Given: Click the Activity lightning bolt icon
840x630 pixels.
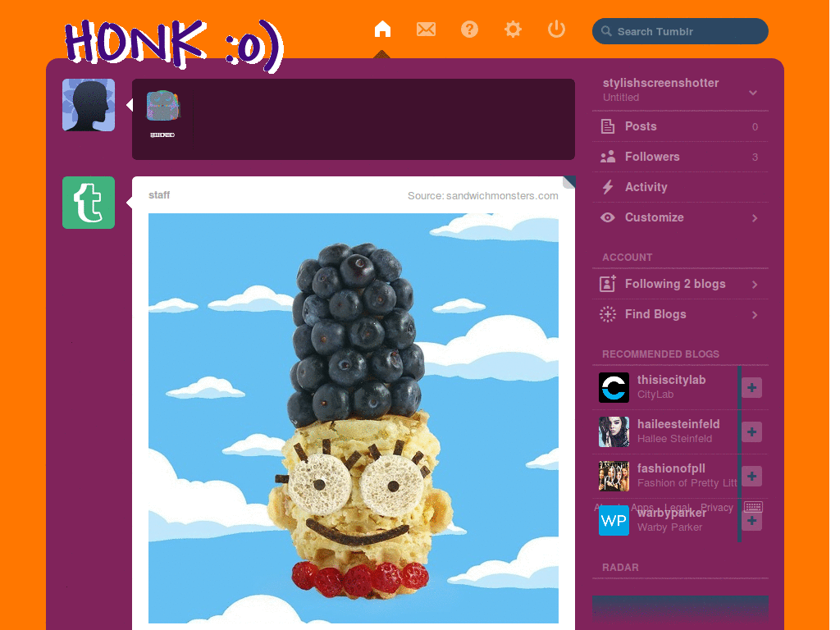Looking at the screenshot, I should tap(608, 187).
